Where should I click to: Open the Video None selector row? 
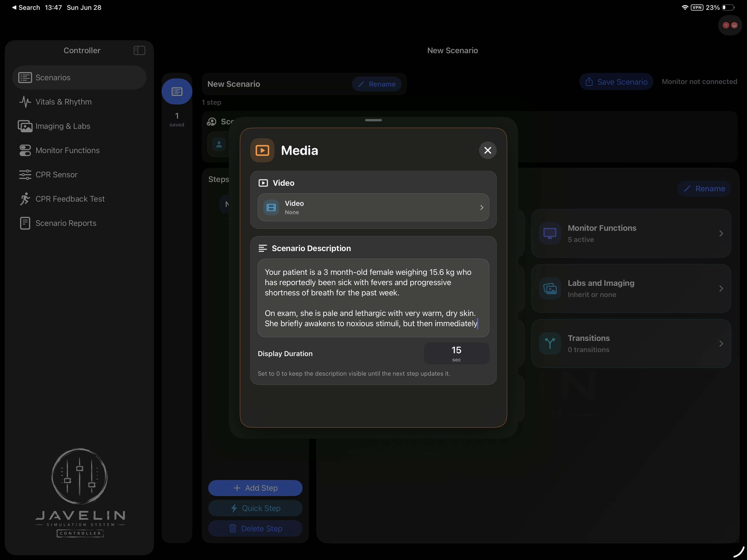pyautogui.click(x=373, y=207)
